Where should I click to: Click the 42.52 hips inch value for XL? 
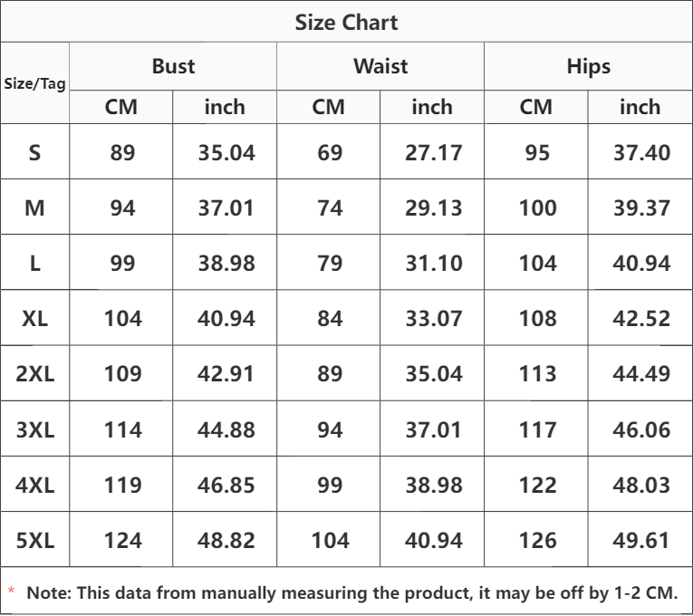[641, 319]
